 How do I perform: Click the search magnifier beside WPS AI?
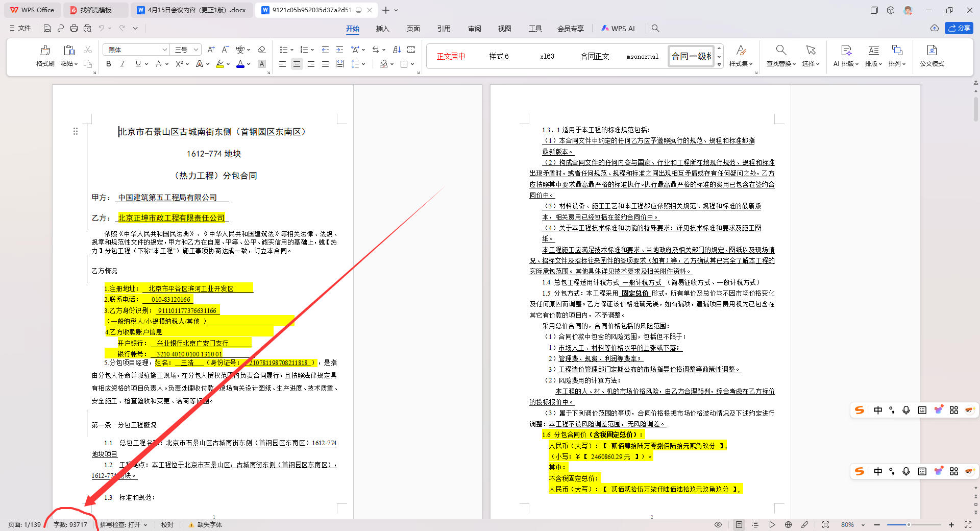point(655,29)
